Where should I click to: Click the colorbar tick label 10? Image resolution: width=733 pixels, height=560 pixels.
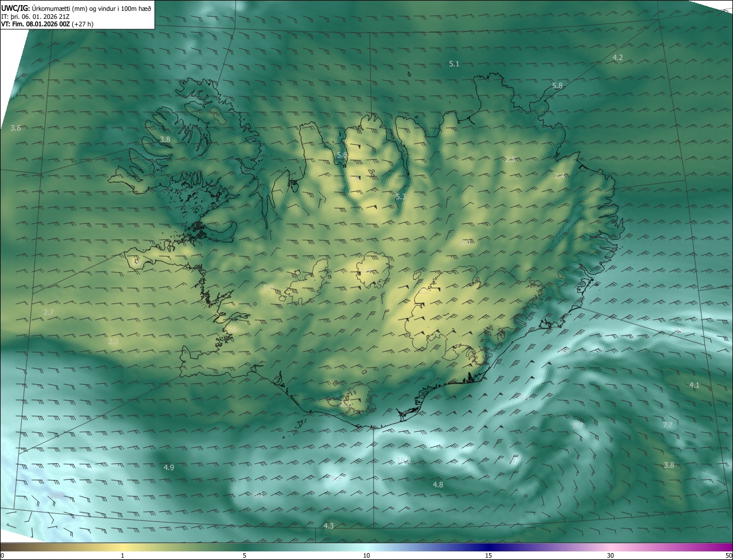pos(366,555)
